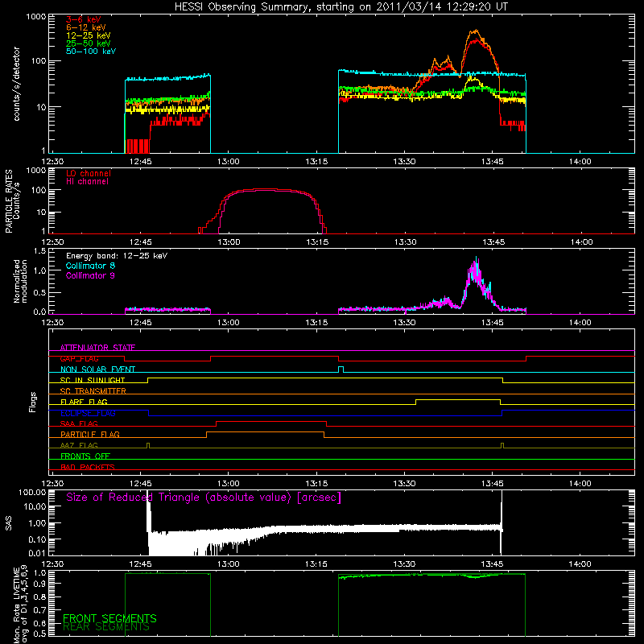The image size is (644, 644).
Task: Click the HESSI Observing Summary title
Action: (x=341, y=6)
